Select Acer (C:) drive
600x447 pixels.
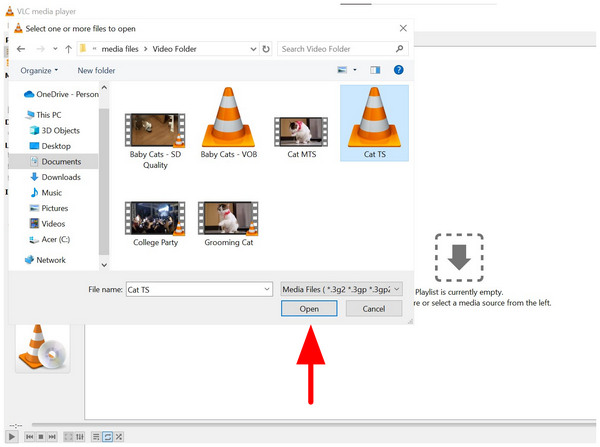50,239
